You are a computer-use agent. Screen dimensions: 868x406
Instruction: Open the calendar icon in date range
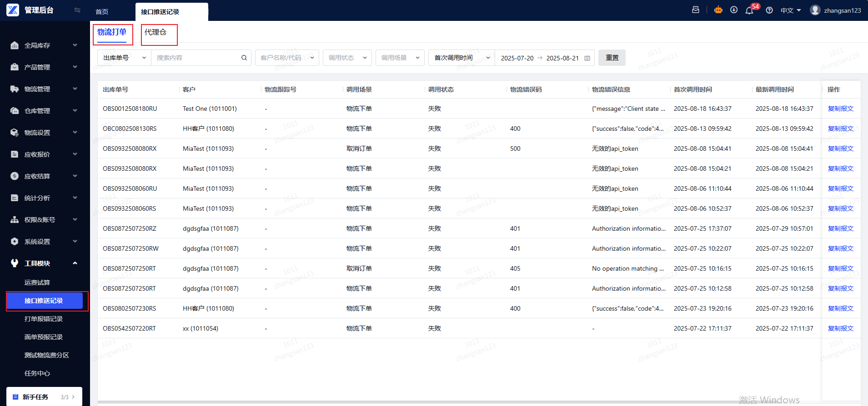pos(587,58)
